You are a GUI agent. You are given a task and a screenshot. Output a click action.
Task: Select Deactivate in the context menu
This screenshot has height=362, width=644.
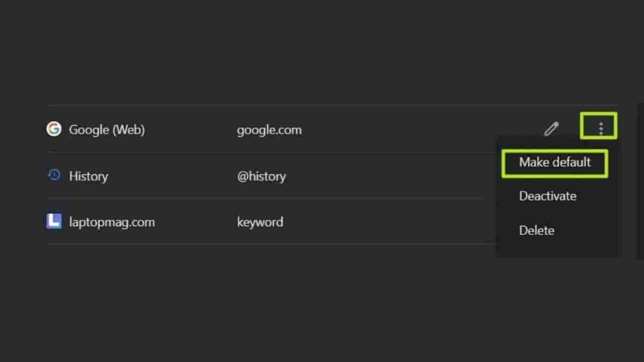pos(547,196)
